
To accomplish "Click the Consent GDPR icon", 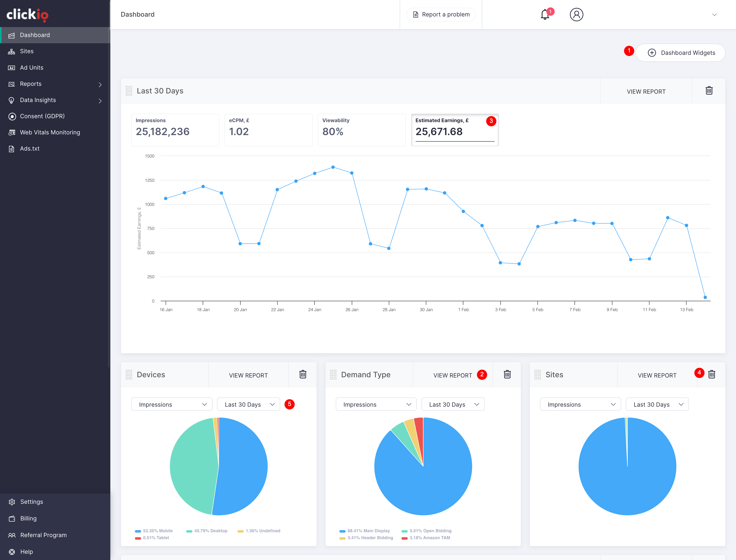I will (12, 116).
